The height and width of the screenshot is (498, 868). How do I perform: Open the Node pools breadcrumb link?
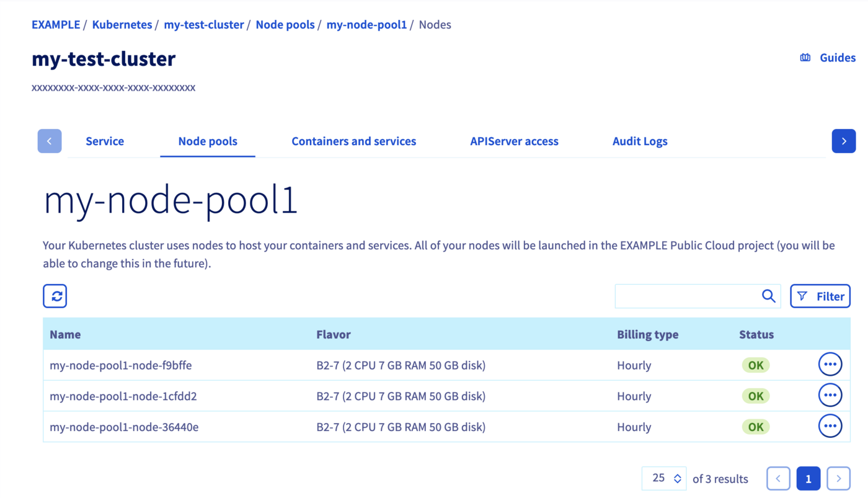[x=285, y=24]
